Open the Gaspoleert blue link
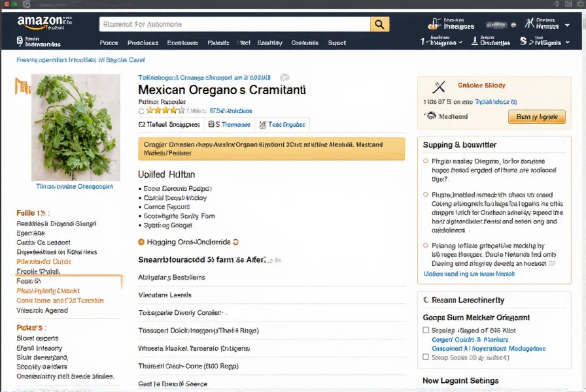The image size is (586, 392). (x=489, y=348)
